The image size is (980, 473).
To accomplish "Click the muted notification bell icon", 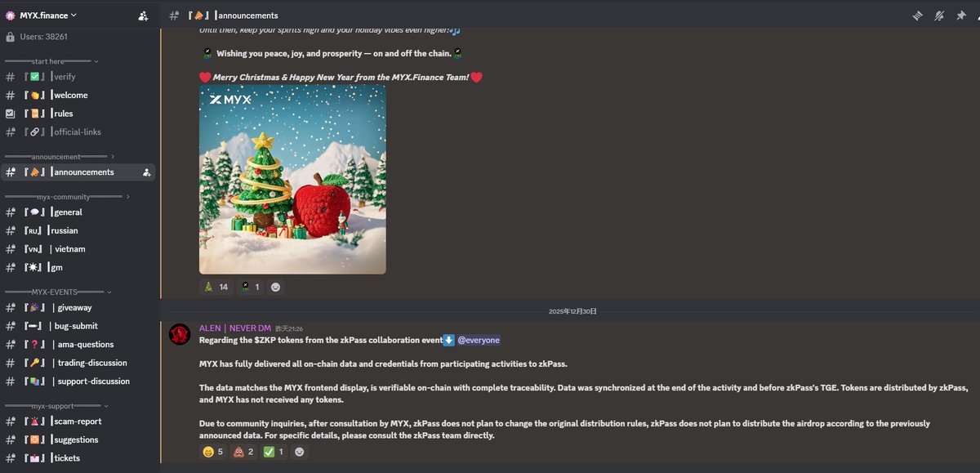I will (939, 15).
